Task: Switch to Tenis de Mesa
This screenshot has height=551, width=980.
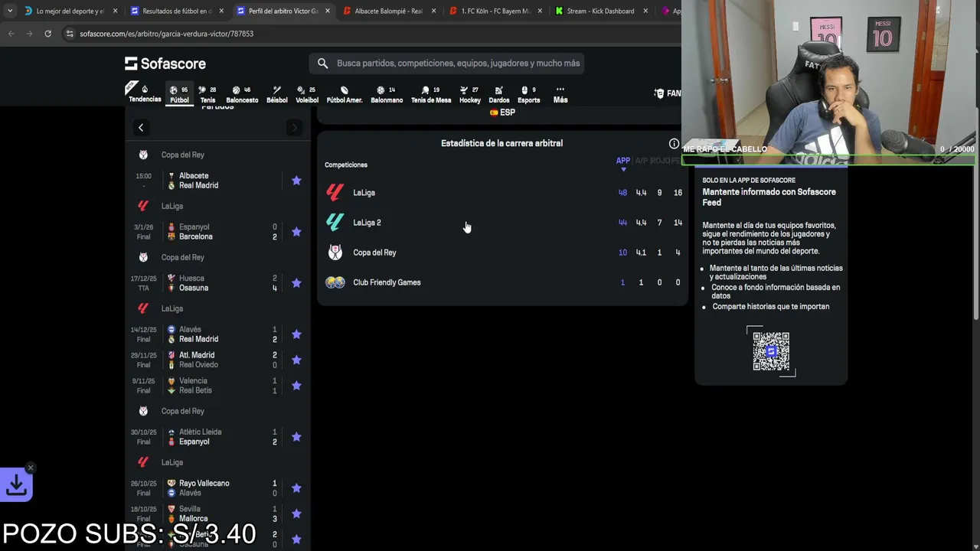Action: coord(431,94)
